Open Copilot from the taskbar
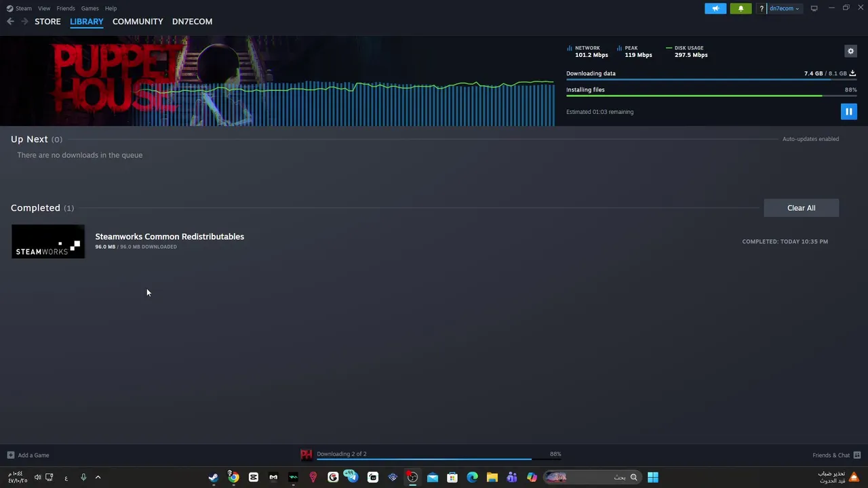 [532, 477]
